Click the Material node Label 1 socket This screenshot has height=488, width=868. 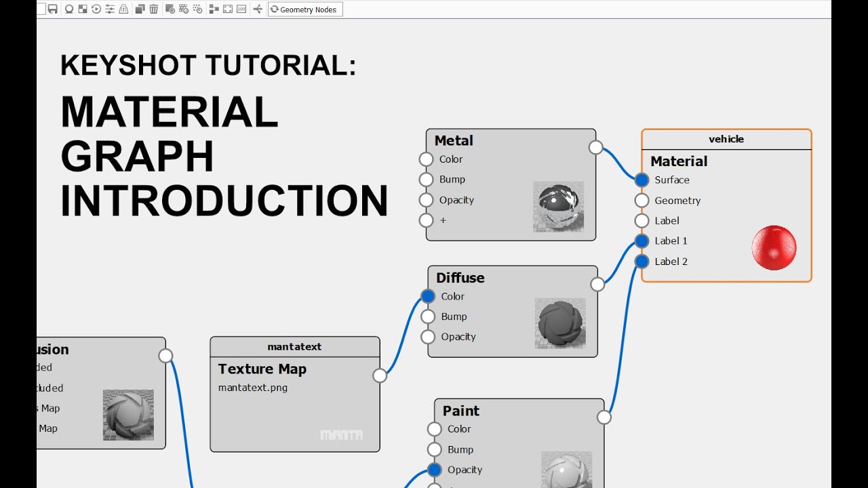pos(642,241)
